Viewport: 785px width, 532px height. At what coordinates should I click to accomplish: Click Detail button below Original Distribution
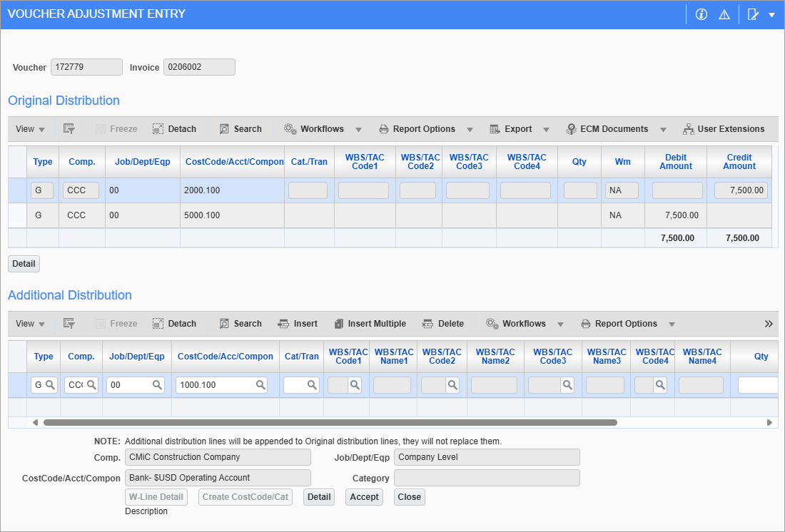click(24, 264)
